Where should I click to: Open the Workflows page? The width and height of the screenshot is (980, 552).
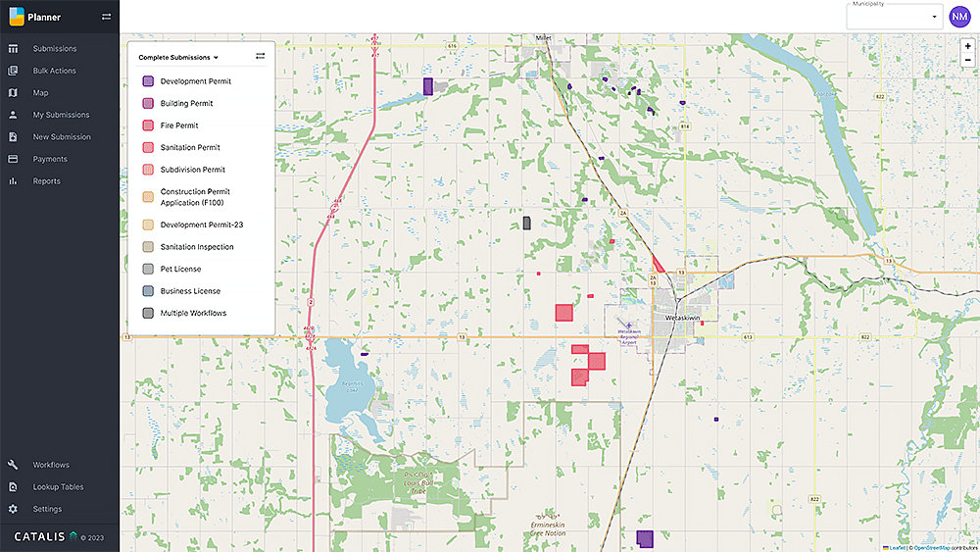coord(51,465)
